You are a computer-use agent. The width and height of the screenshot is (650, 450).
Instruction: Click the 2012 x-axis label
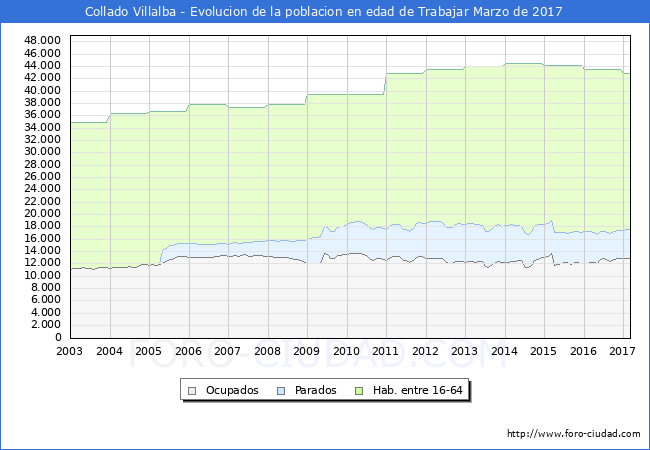(x=425, y=351)
